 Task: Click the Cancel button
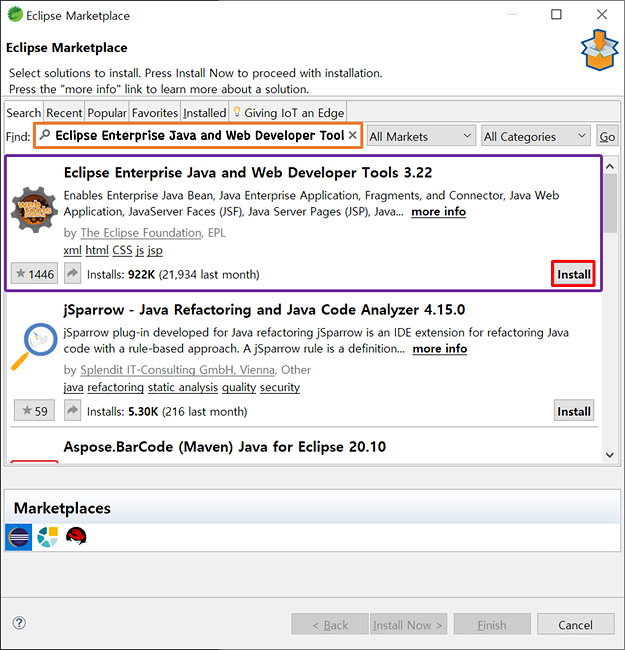click(x=575, y=624)
